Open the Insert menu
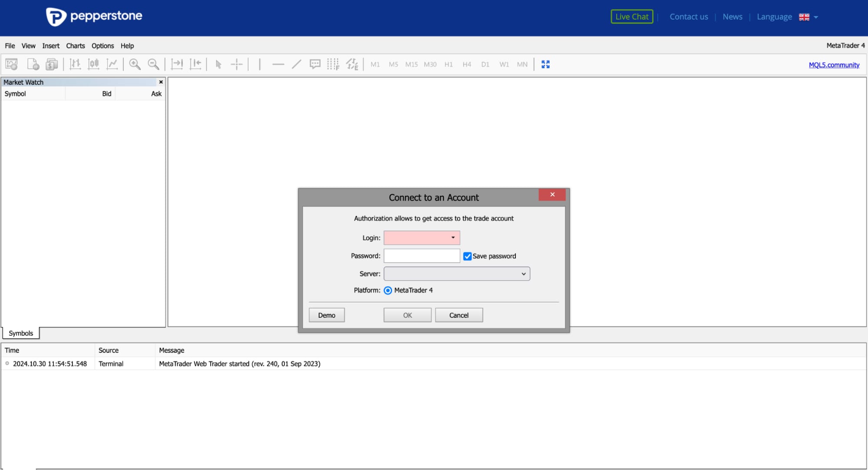The width and height of the screenshot is (868, 470). coord(51,46)
